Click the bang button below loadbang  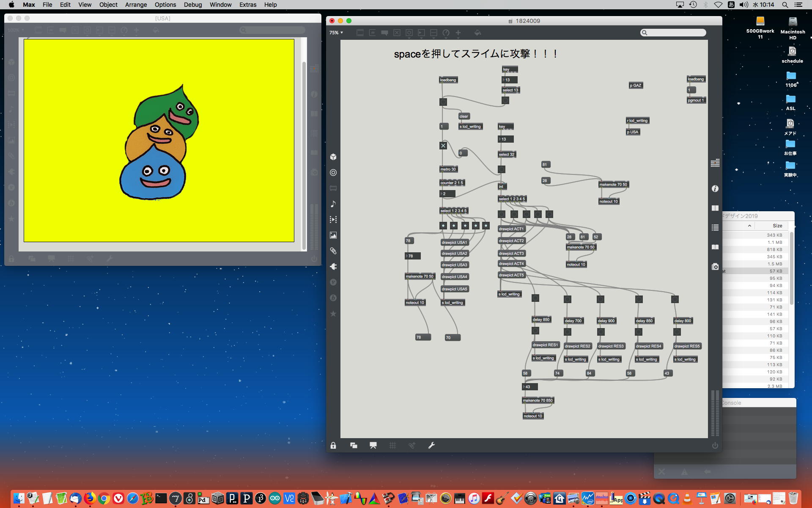click(443, 102)
